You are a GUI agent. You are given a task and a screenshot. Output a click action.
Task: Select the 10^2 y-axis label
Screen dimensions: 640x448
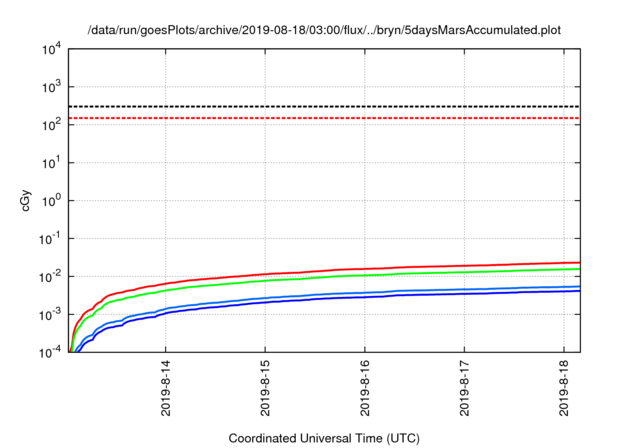51,125
